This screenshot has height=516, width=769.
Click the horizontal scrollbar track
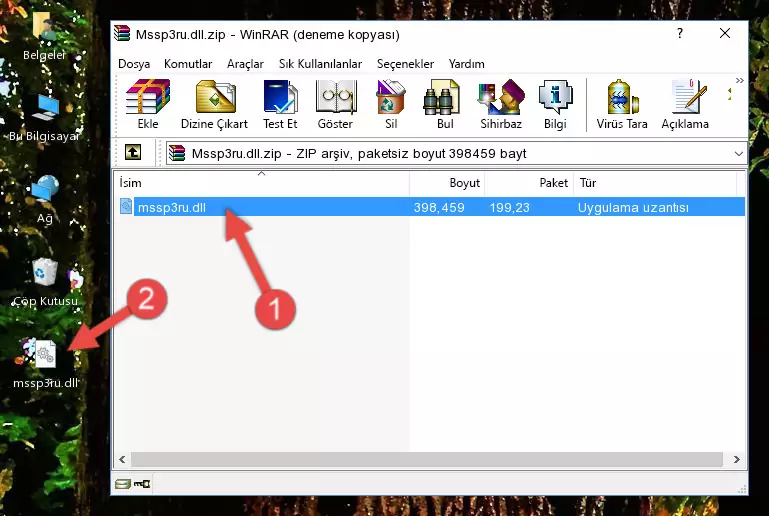[427, 459]
